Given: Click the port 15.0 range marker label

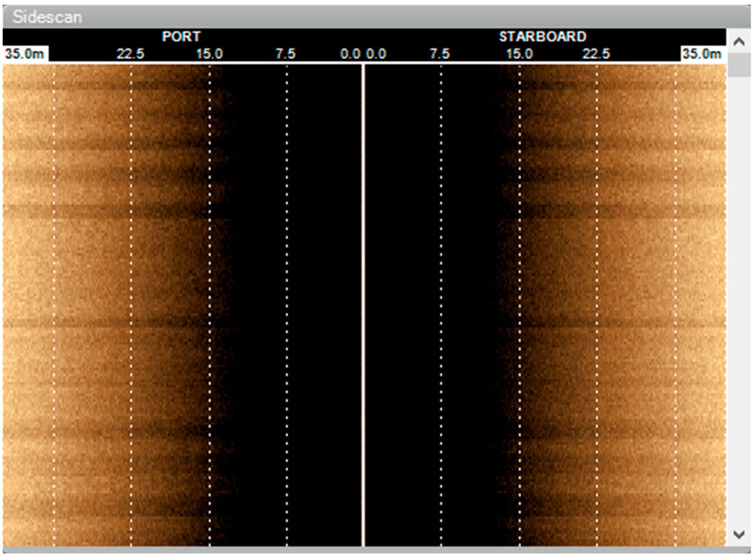Looking at the screenshot, I should click(210, 54).
